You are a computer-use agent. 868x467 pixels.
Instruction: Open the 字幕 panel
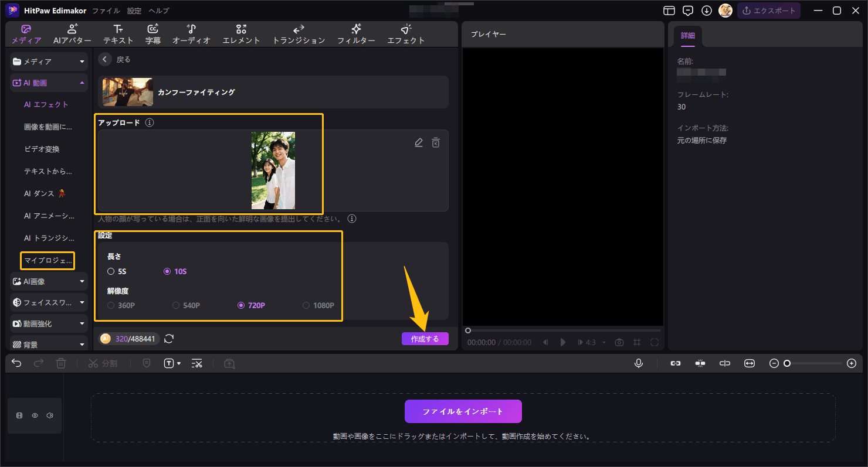(x=153, y=33)
